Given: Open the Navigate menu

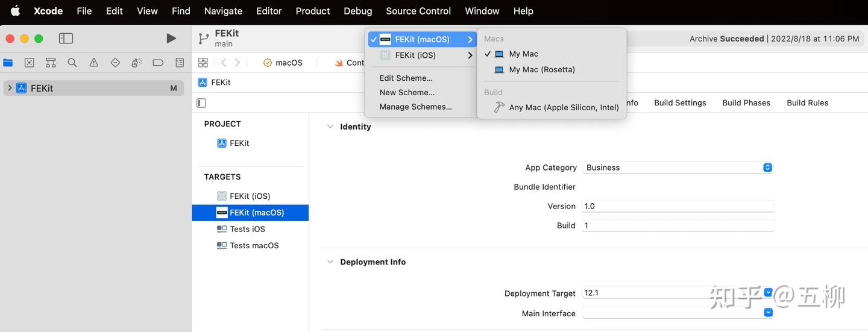Looking at the screenshot, I should 223,11.
